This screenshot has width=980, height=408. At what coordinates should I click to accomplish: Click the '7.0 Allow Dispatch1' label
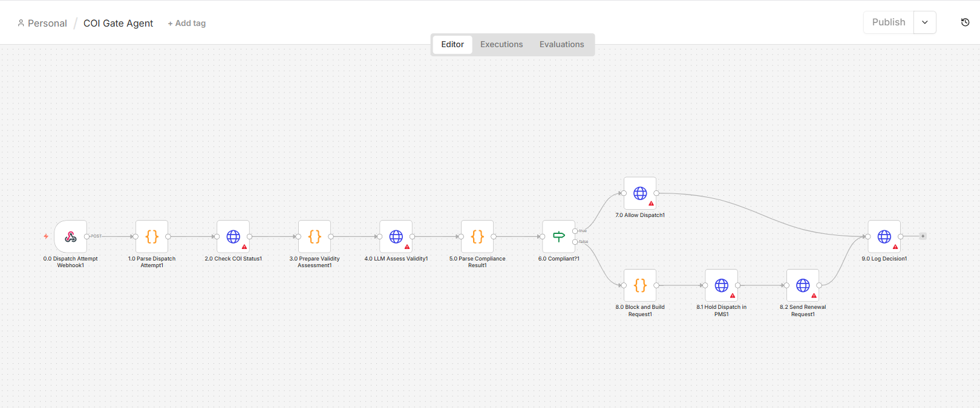point(640,215)
